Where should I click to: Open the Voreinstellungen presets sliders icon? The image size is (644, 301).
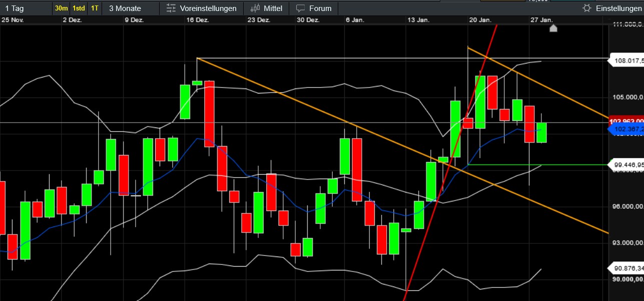click(x=171, y=8)
